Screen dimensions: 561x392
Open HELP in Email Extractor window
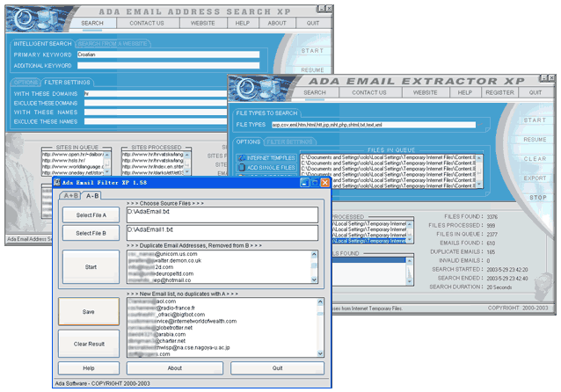tap(465, 92)
